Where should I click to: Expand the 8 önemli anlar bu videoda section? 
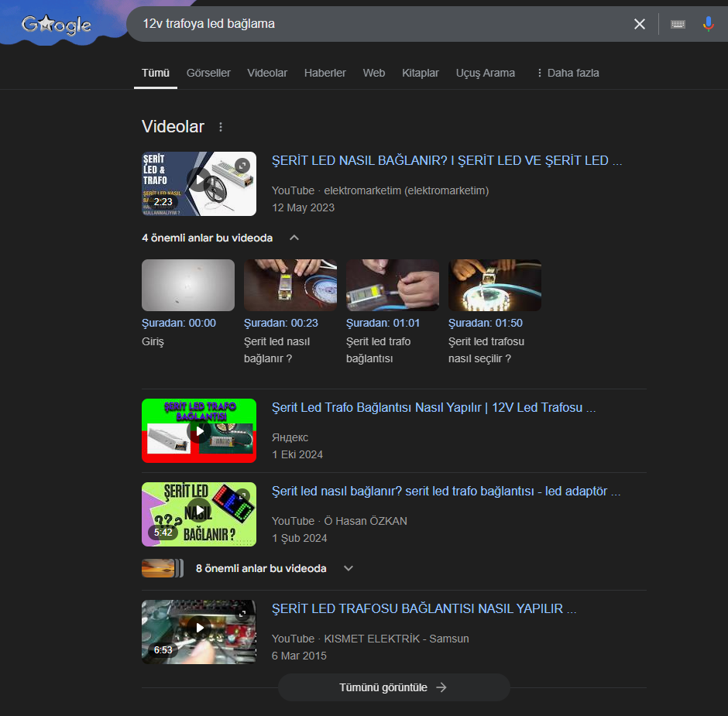click(274, 568)
